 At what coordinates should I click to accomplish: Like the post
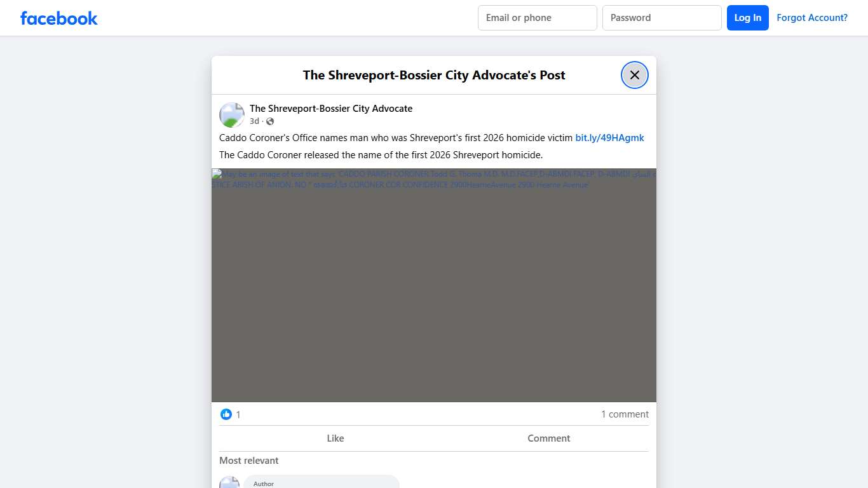point(335,438)
